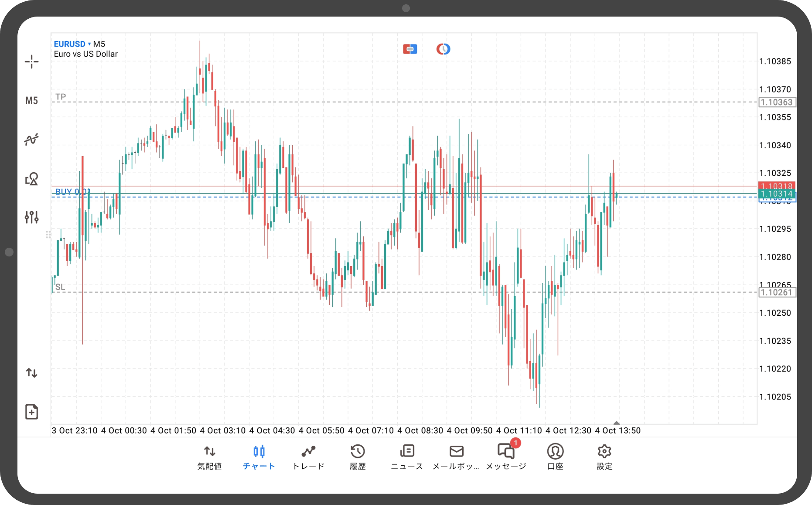Open the 口座 account tab
The image size is (812, 505).
555,457
